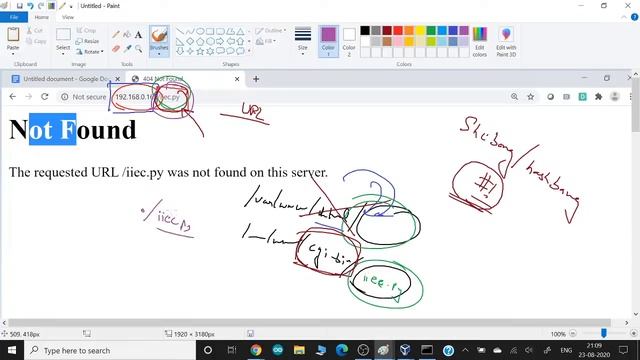Select the Fill with color bucket tool
The image size is (640, 360).
127,35
